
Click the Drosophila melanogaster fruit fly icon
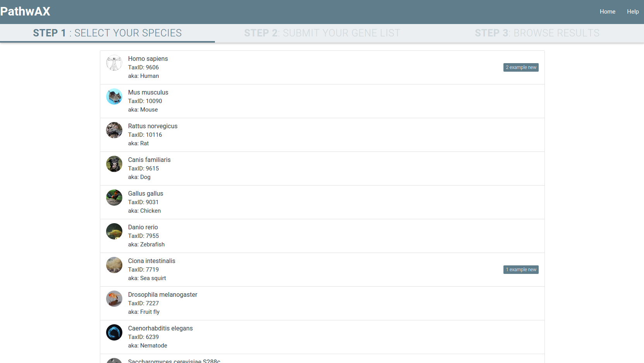pyautogui.click(x=114, y=299)
